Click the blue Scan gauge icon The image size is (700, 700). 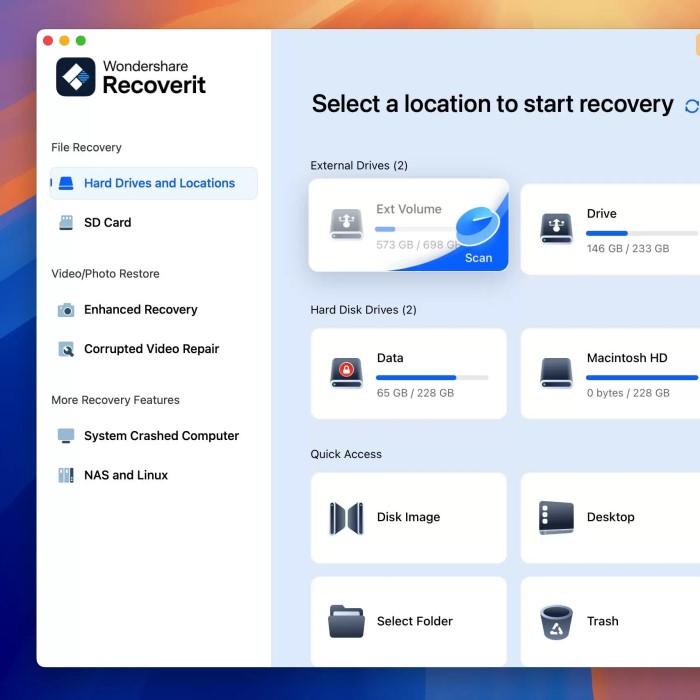point(478,226)
